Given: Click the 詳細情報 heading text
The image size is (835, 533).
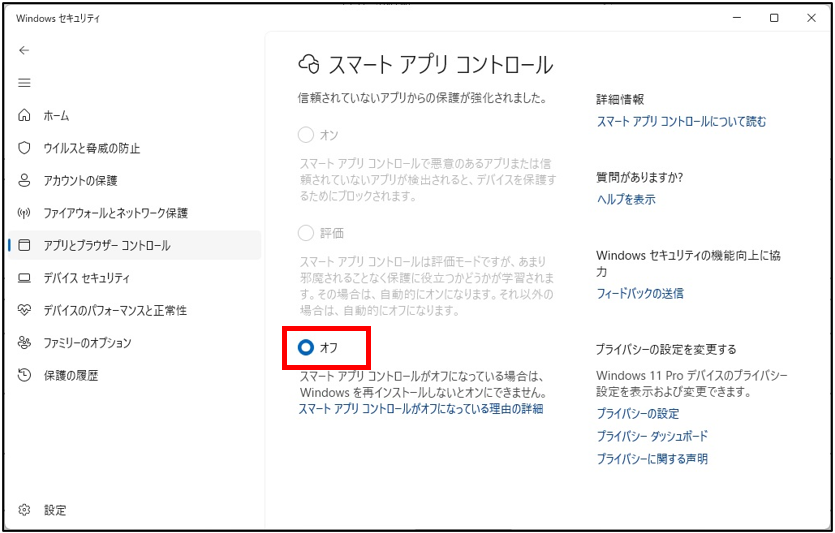Looking at the screenshot, I should pos(620,100).
